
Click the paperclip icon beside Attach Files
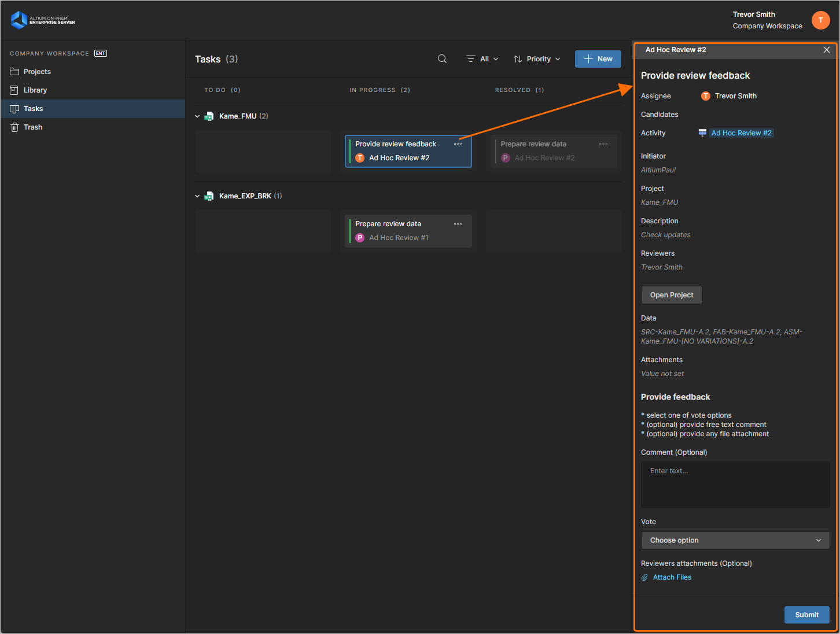coord(644,577)
